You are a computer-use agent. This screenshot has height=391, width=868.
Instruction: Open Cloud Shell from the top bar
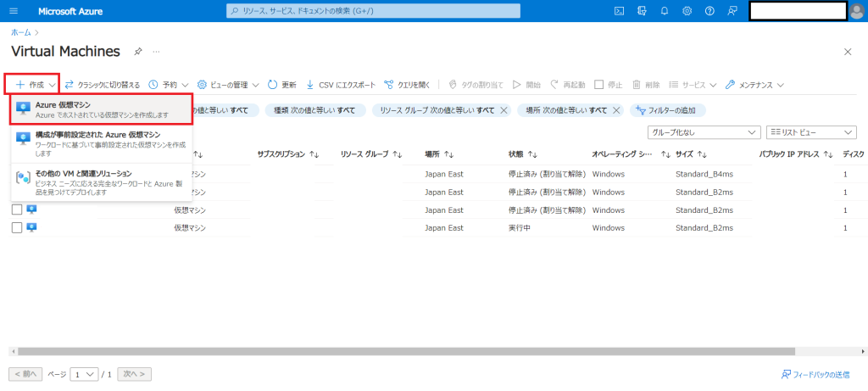click(620, 11)
